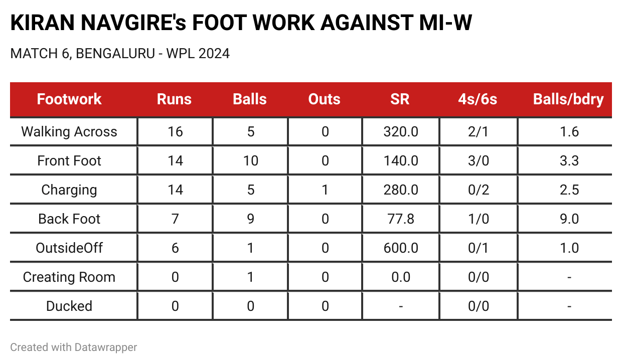Click the OutsideOff row label
The image size is (622, 364).
pyautogui.click(x=69, y=248)
